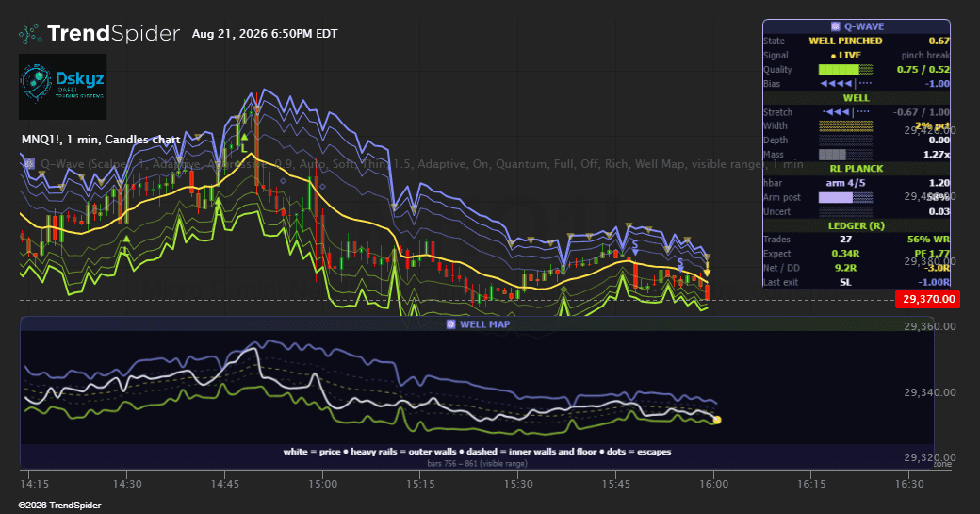Select the red 29,370.00 current price label
980x514 pixels.
click(x=929, y=299)
